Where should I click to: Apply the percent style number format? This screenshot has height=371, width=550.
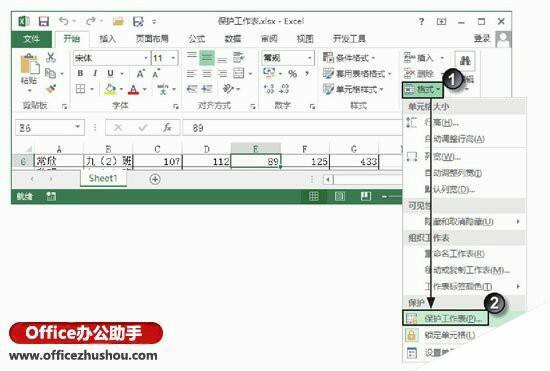292,73
